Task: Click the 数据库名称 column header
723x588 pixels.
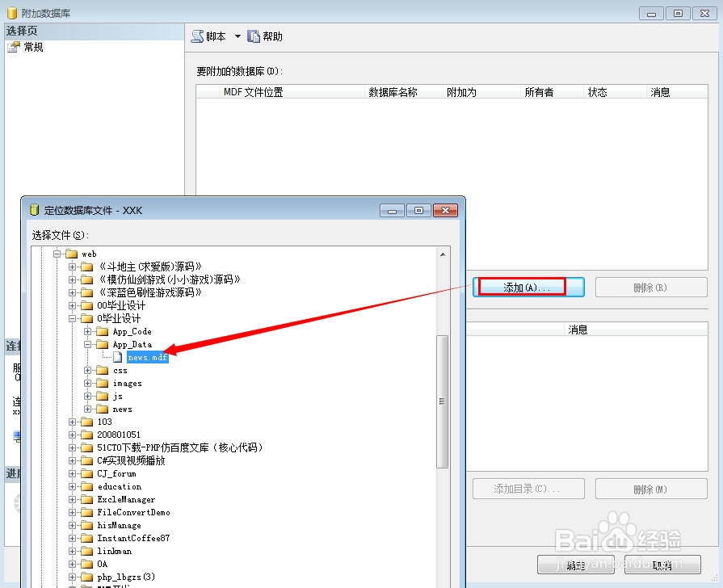Action: tap(404, 92)
